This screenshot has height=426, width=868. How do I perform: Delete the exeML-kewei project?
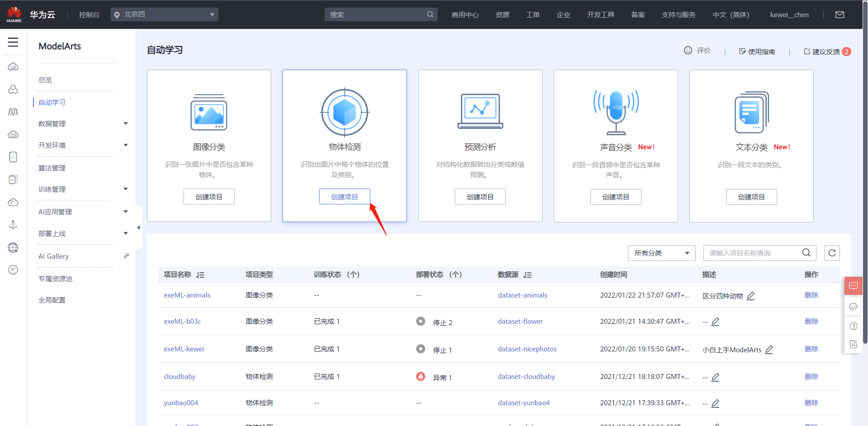[x=811, y=349]
